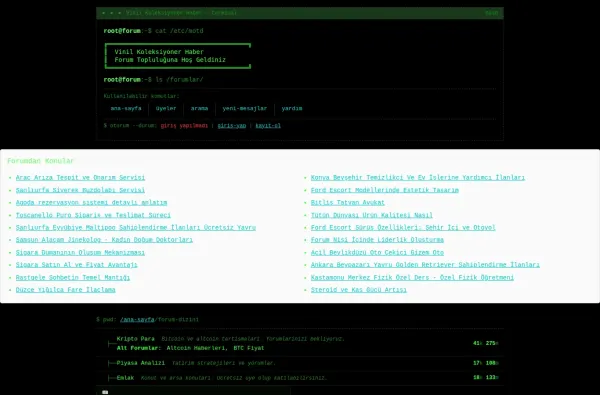Open Kastamonu Merkez Fizik Özel Ders topic
Screen dimensions: 600x395
tap(412, 277)
